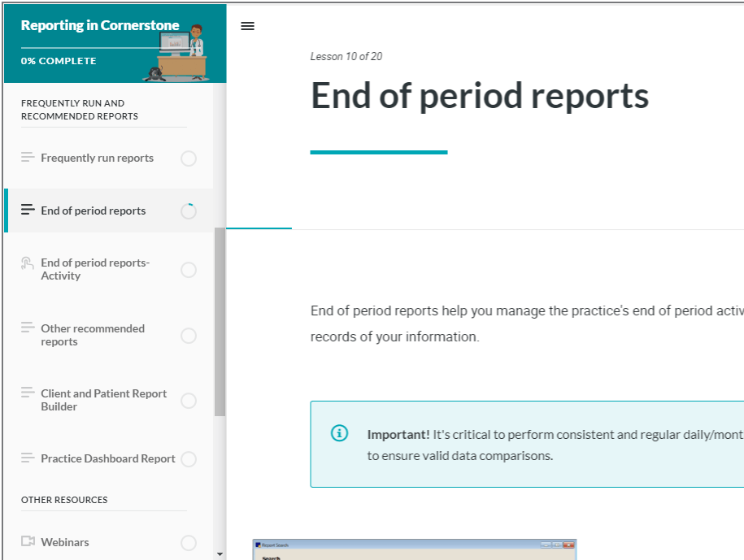Image resolution: width=744 pixels, height=560 pixels.
Task: Click the progress circle for Other recommended reports
Action: pos(189,336)
